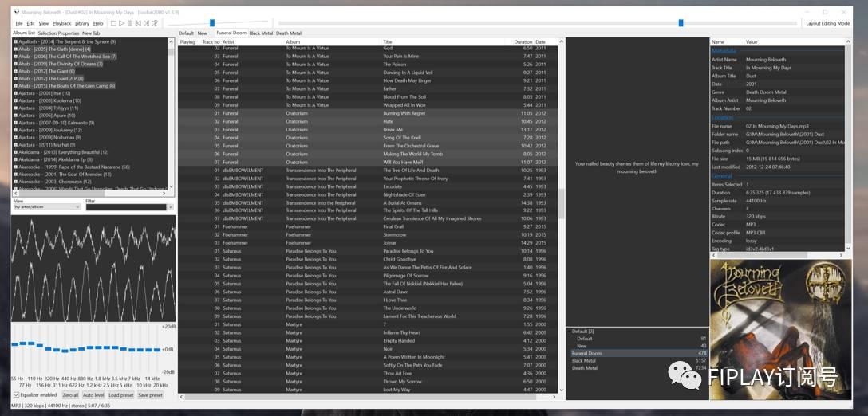Expand Ahab The Call Of The Wretched Sea
Viewport: 868px width, 416px height.
tap(16, 57)
